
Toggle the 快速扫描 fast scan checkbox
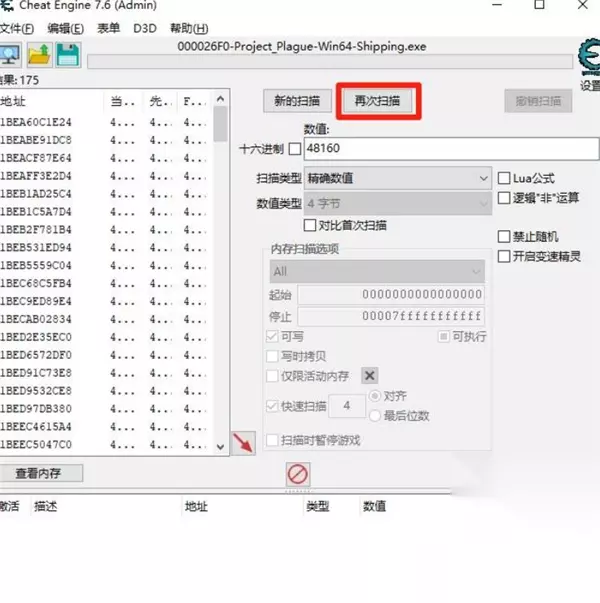pos(272,406)
